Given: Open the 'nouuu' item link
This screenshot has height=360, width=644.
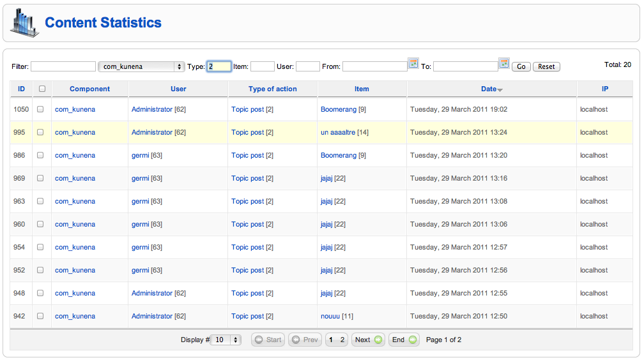Looking at the screenshot, I should pos(330,316).
